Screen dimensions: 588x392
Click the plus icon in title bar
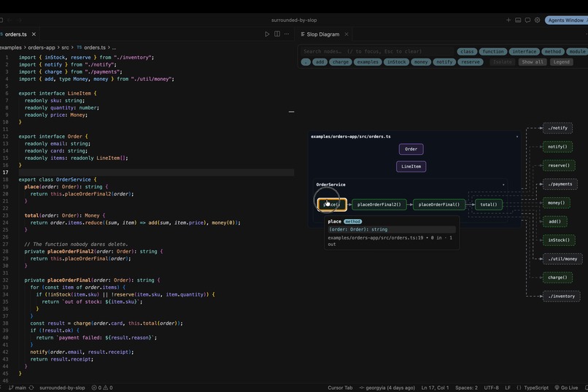pyautogui.click(x=508, y=20)
